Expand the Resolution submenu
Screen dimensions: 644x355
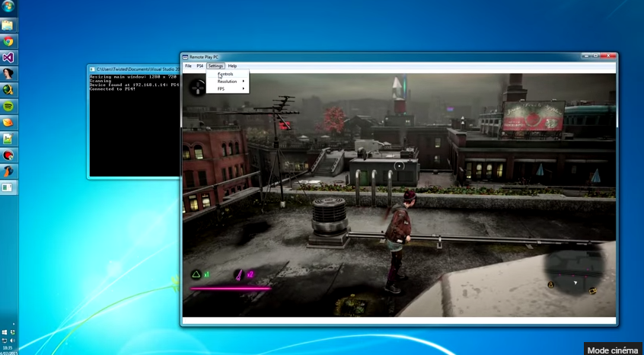(x=228, y=82)
